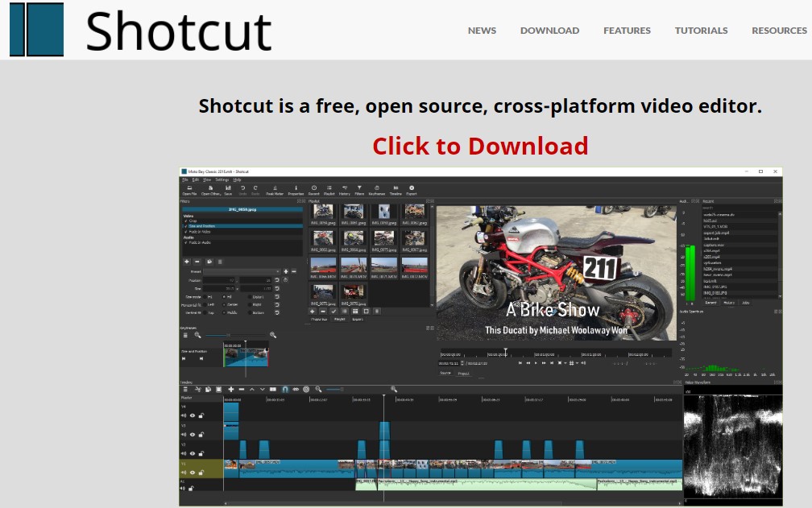Image resolution: width=812 pixels, height=508 pixels.
Task: Open the Settings menu in Shotcut
Action: coord(222,180)
